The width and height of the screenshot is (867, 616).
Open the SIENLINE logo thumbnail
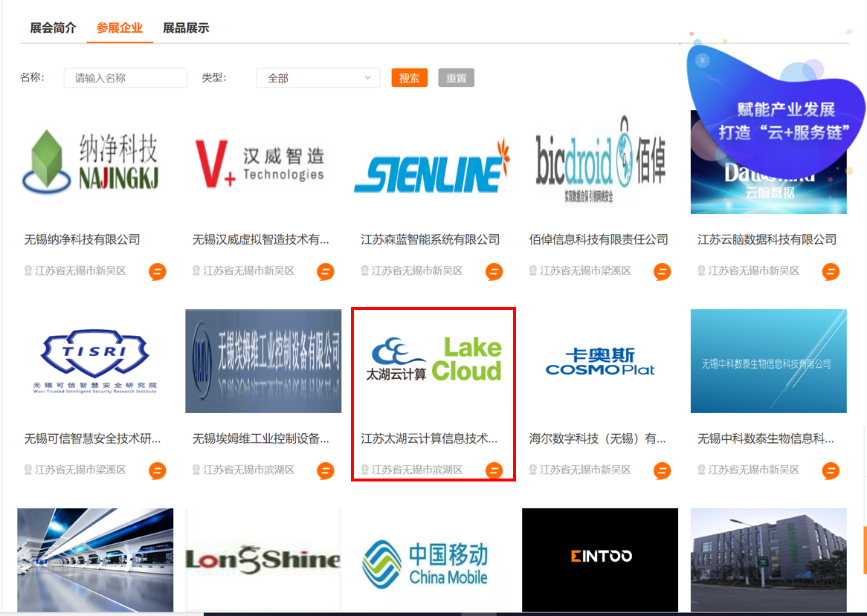point(431,162)
